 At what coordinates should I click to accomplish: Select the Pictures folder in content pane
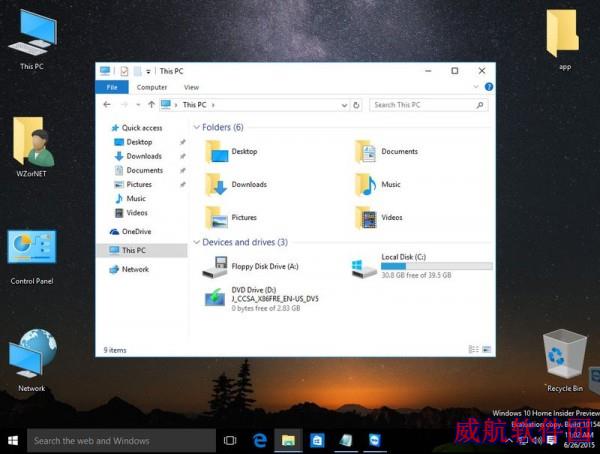point(231,217)
